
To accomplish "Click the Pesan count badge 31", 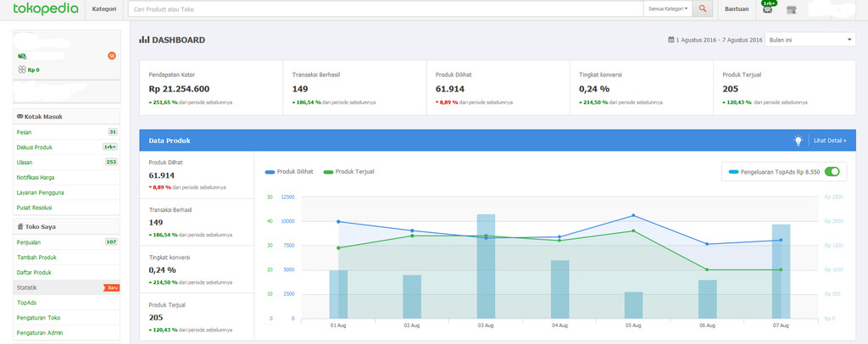I will [113, 131].
